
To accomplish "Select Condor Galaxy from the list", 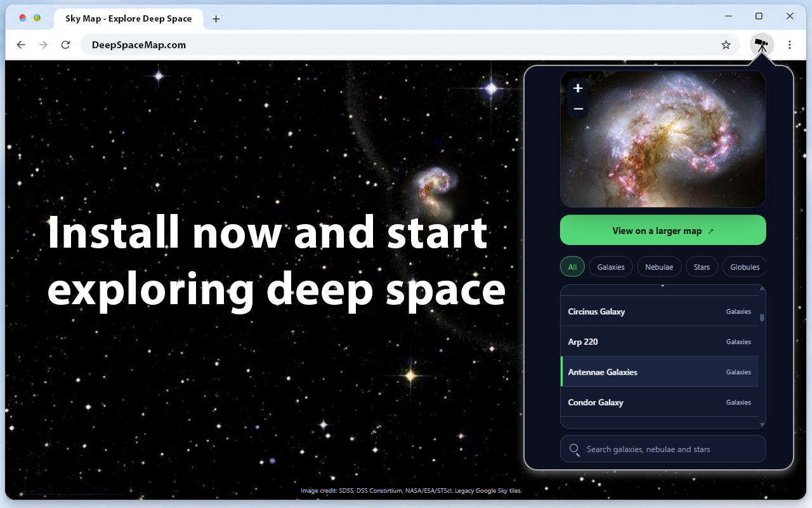I will 659,403.
